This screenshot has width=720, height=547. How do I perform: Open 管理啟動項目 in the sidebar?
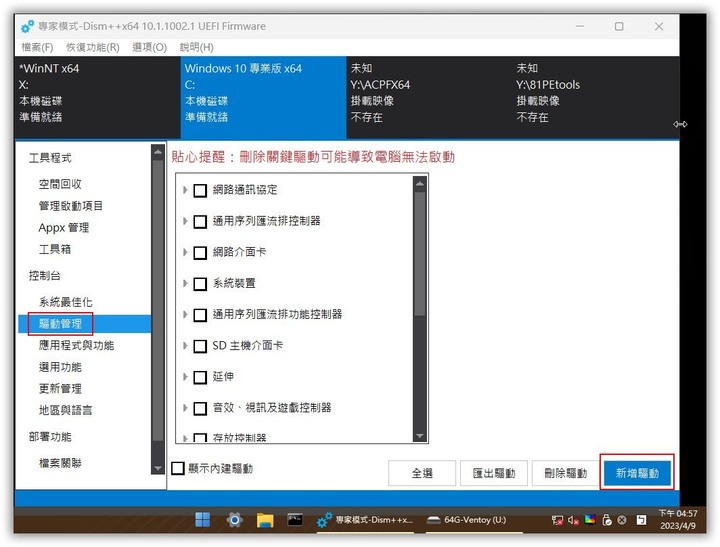point(71,206)
